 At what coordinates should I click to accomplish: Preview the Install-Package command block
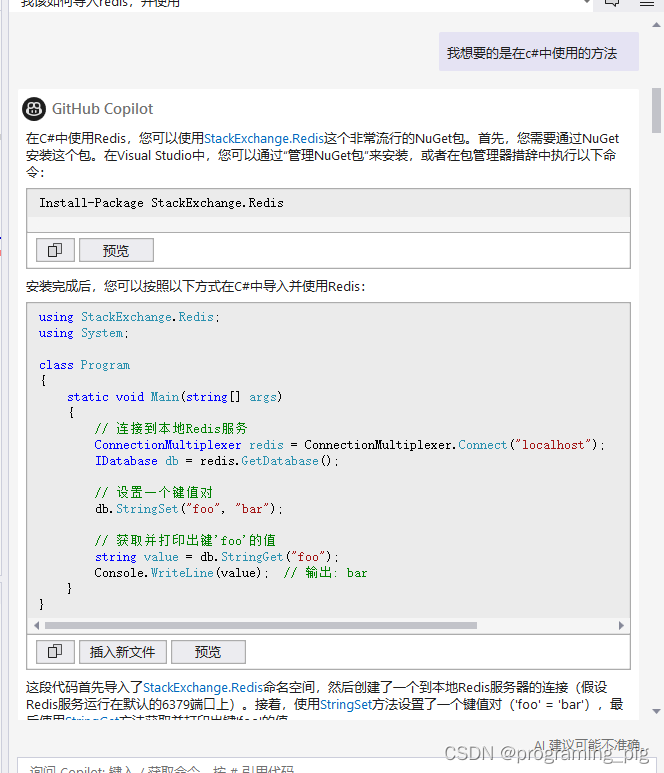coord(116,250)
